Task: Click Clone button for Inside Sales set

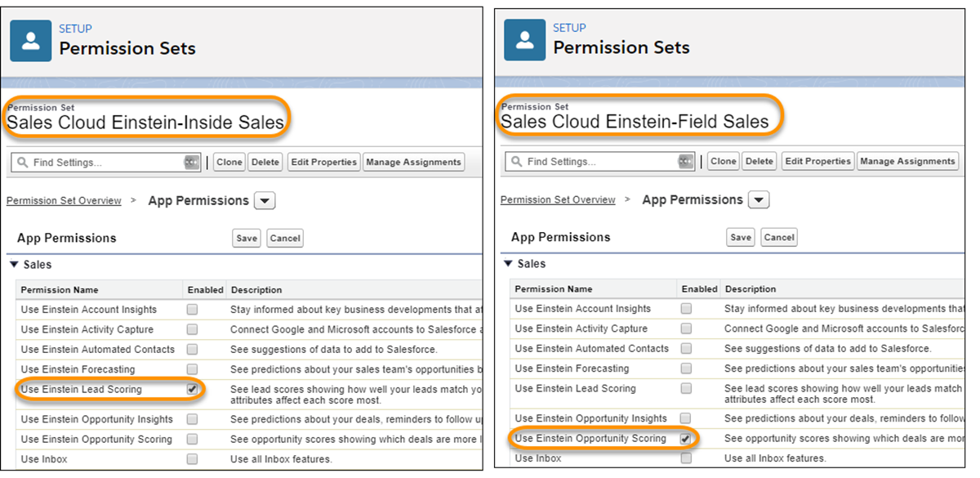Action: (x=229, y=163)
